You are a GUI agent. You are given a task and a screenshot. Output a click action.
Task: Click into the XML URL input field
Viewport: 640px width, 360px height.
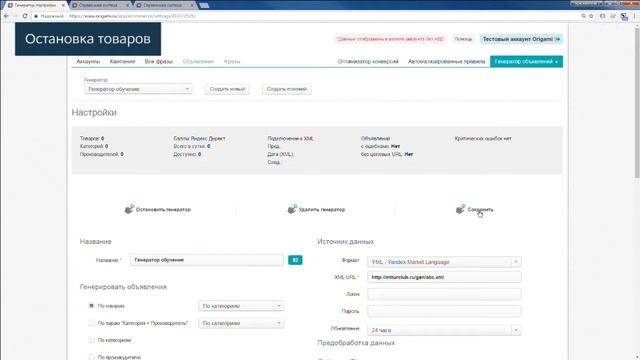(x=444, y=277)
